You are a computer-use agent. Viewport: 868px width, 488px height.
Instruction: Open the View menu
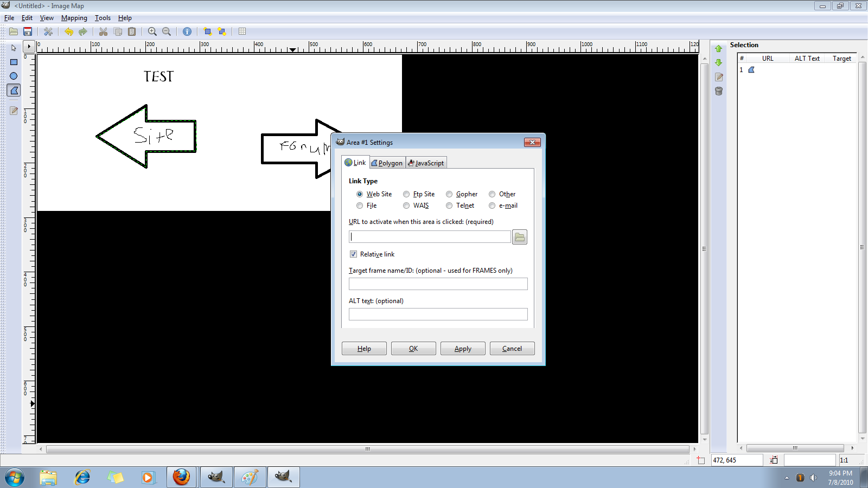(47, 18)
